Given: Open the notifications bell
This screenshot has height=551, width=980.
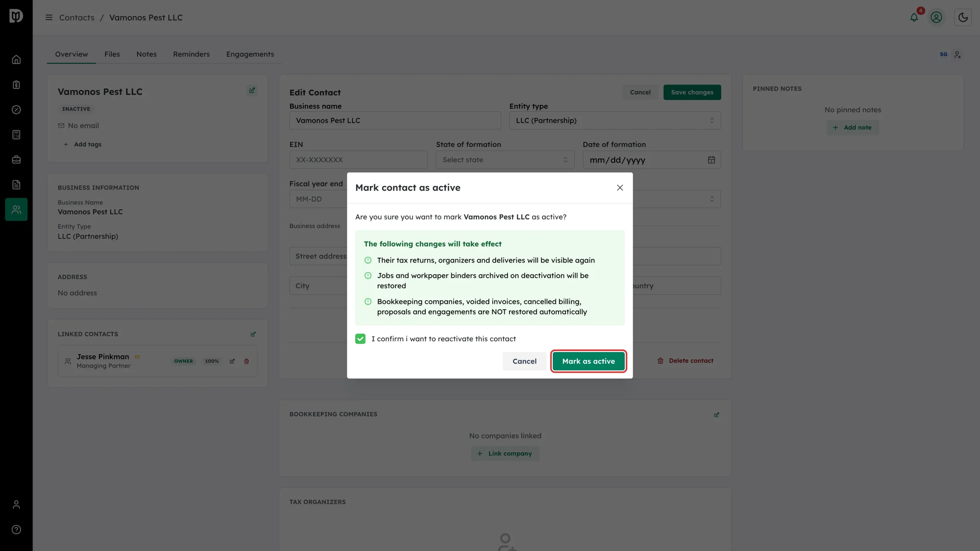Looking at the screenshot, I should (x=914, y=17).
